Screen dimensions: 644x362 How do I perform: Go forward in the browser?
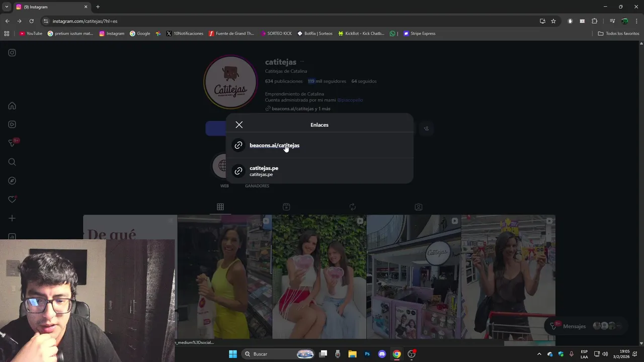19,21
